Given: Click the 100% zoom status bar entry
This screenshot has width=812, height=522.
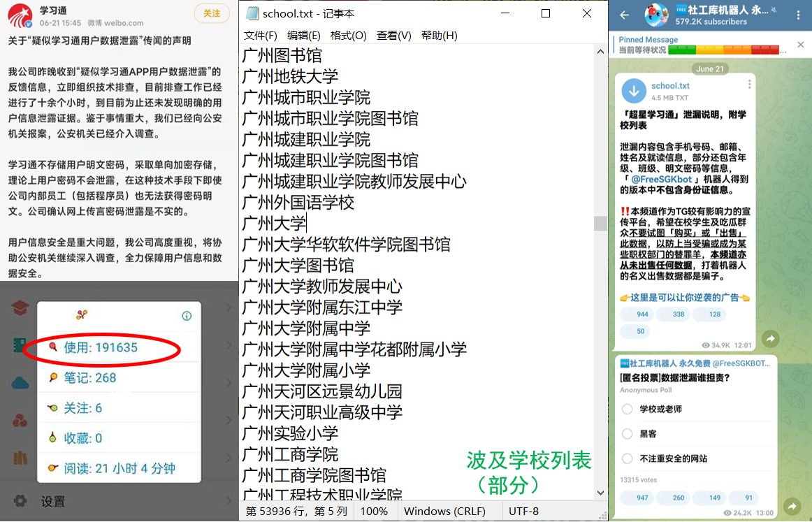Looking at the screenshot, I should click(x=374, y=511).
